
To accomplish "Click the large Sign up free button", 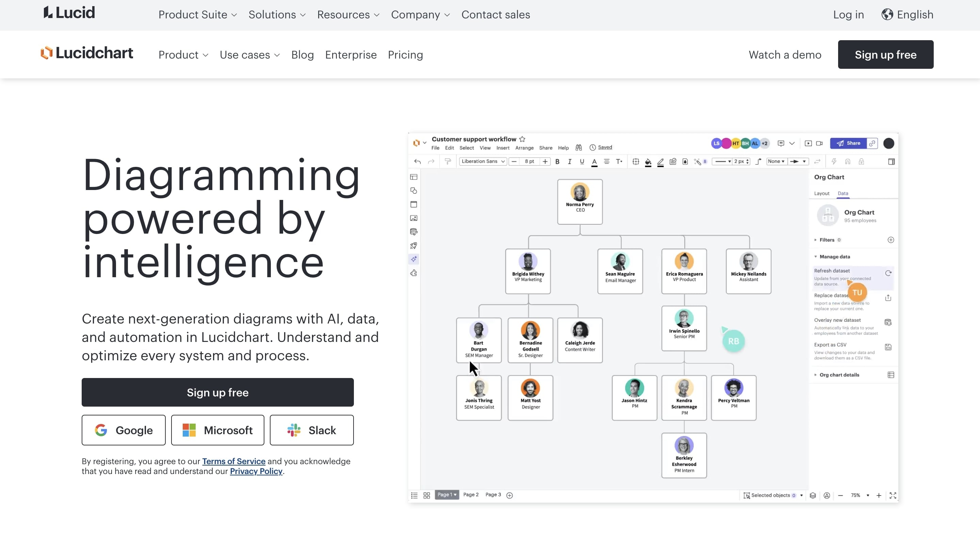I will 218,393.
